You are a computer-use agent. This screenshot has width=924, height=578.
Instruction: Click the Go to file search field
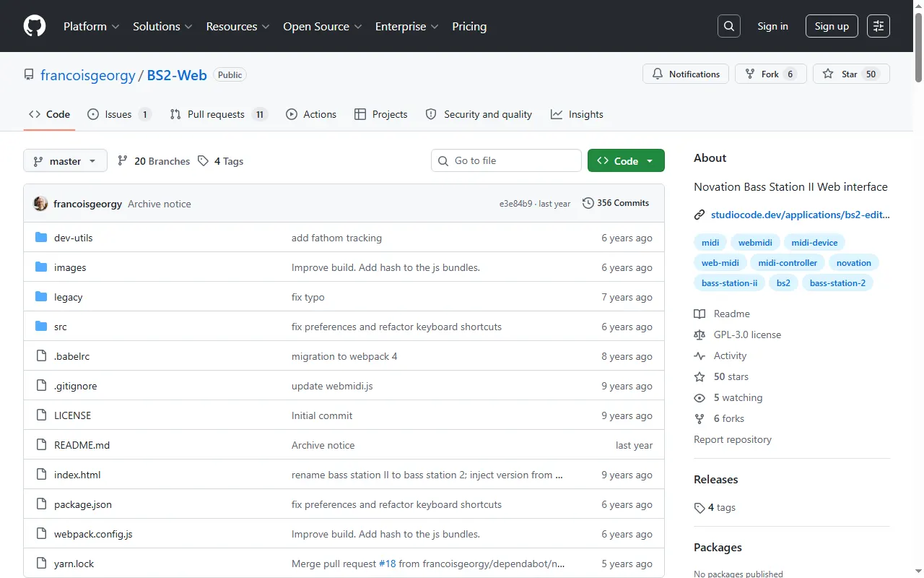[x=506, y=160]
